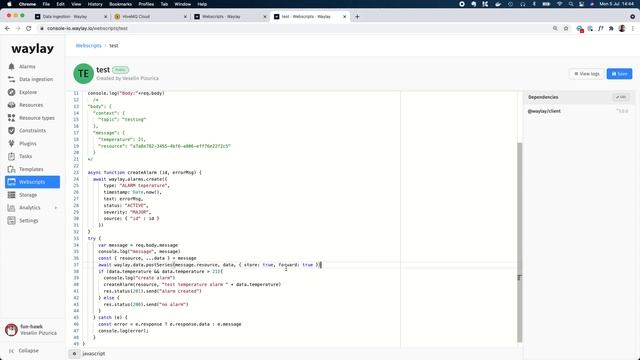640x360 pixels.
Task: Open the Chrome profile avatar
Action: click(622, 29)
